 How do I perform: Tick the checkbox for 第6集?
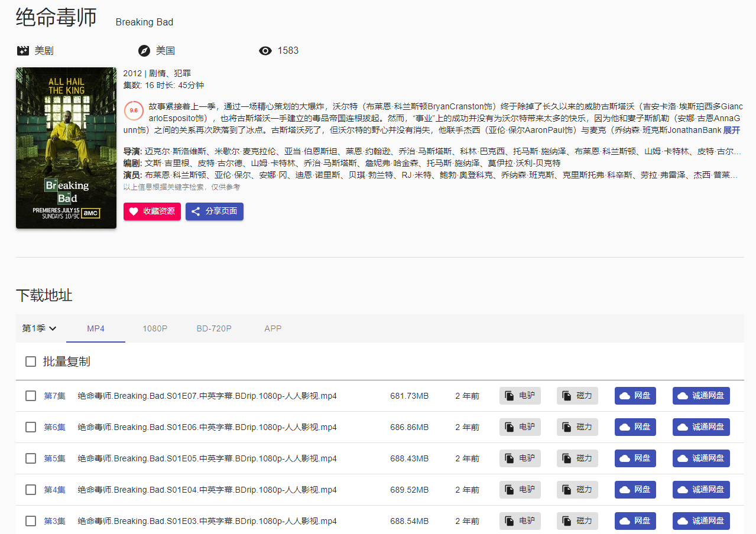point(31,427)
